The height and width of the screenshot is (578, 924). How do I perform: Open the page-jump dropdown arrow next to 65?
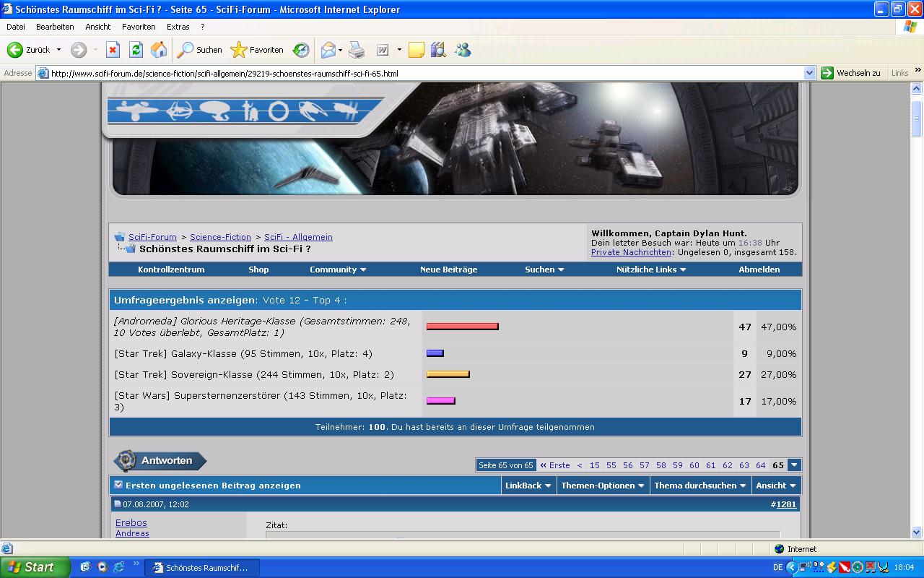coord(794,465)
